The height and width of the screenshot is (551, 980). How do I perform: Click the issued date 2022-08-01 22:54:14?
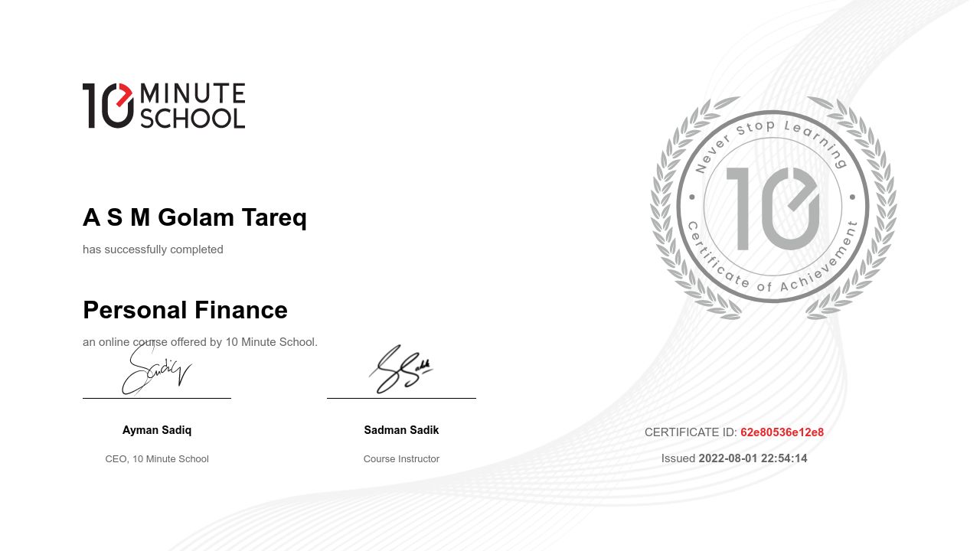coord(753,458)
